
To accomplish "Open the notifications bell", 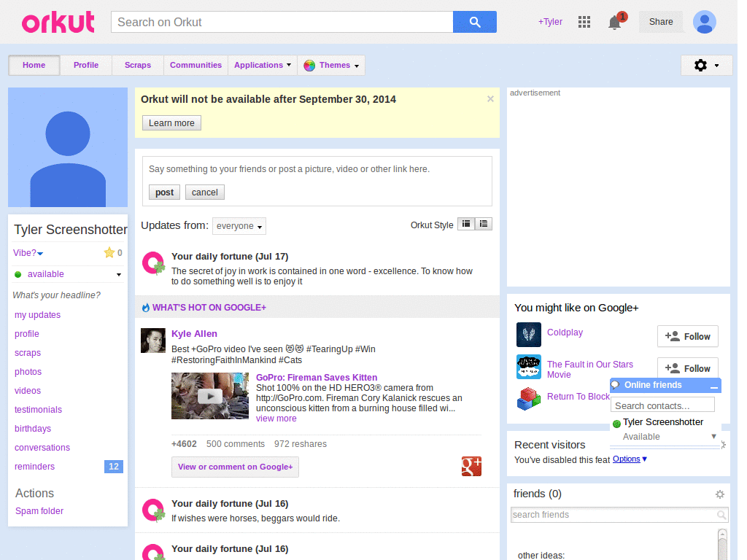I will pos(615,22).
